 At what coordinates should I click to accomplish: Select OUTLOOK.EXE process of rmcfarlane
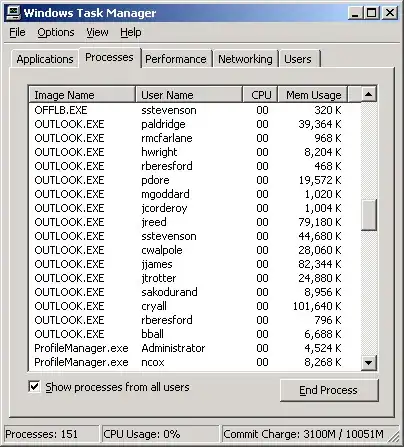(x=195, y=138)
